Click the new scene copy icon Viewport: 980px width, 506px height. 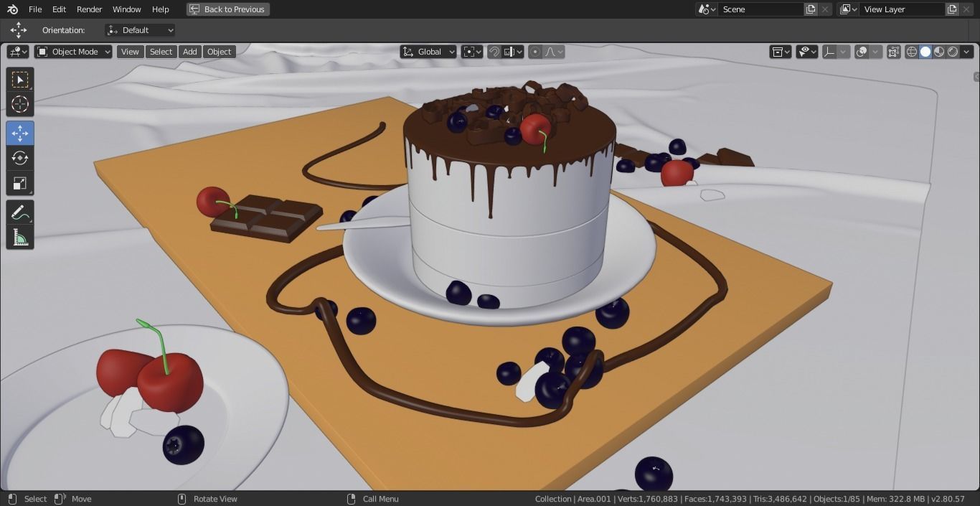point(811,9)
